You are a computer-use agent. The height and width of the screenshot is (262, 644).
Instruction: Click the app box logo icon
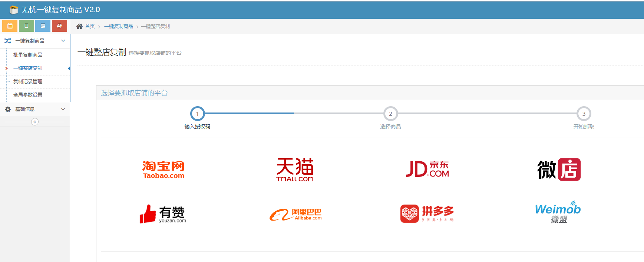coord(14,10)
